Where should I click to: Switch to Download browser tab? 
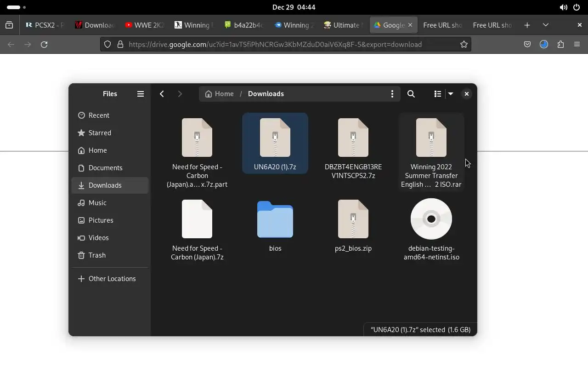coord(95,25)
